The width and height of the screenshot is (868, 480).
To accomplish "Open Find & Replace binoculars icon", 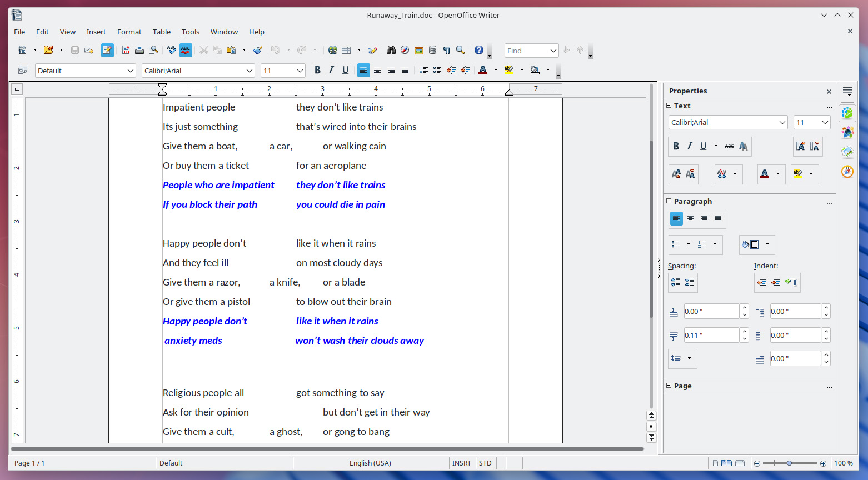I will click(x=391, y=51).
